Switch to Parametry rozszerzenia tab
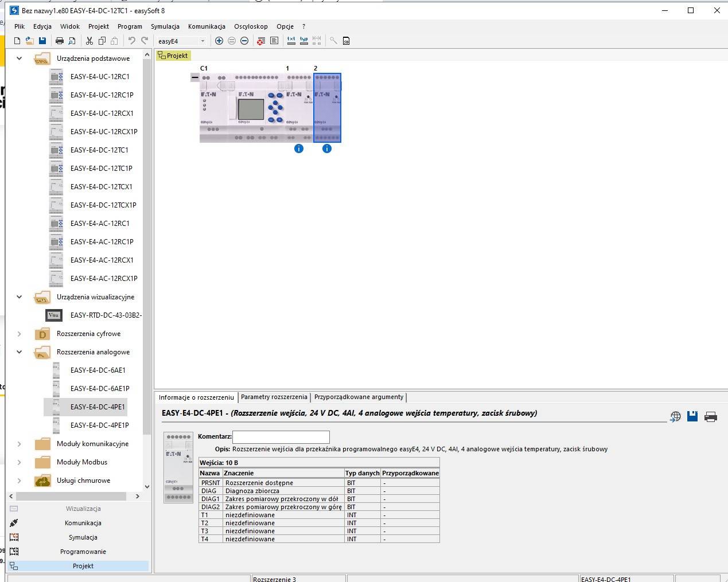This screenshot has height=582, width=728. (274, 397)
